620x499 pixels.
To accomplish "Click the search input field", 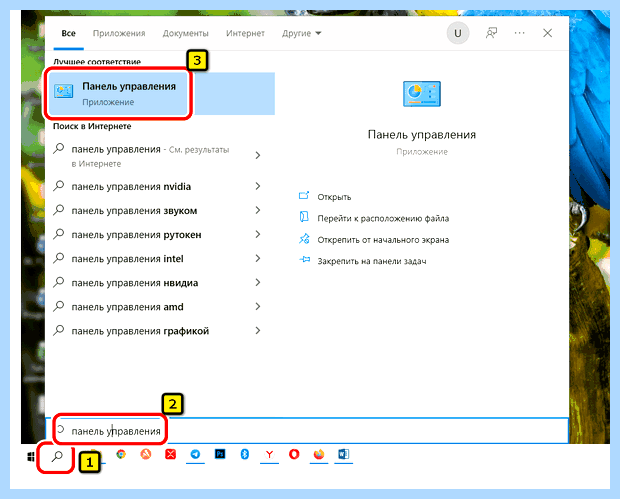I will point(307,431).
